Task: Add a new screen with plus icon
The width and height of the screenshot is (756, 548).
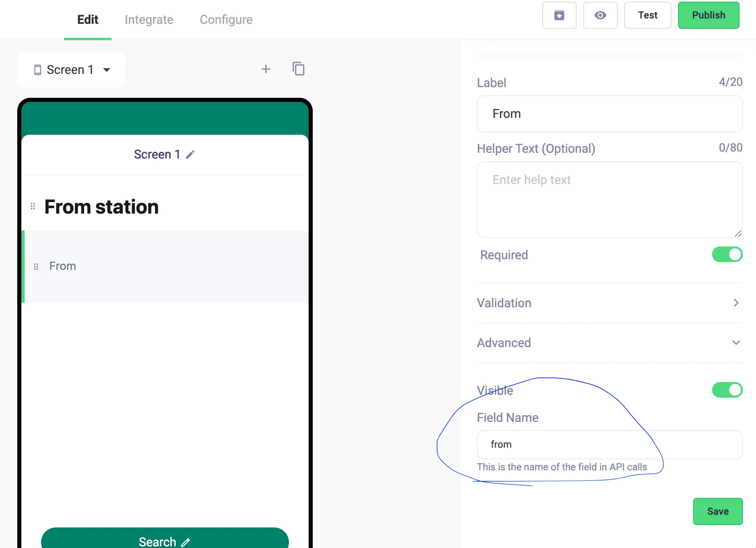Action: click(266, 69)
